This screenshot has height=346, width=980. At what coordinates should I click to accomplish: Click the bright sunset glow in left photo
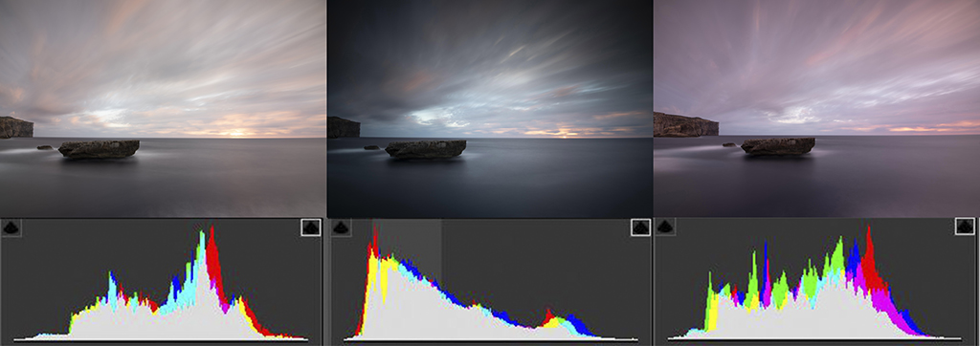coord(237,132)
